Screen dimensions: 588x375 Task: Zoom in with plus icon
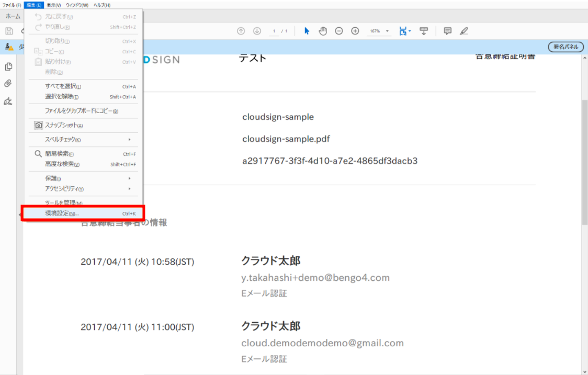[x=355, y=31]
